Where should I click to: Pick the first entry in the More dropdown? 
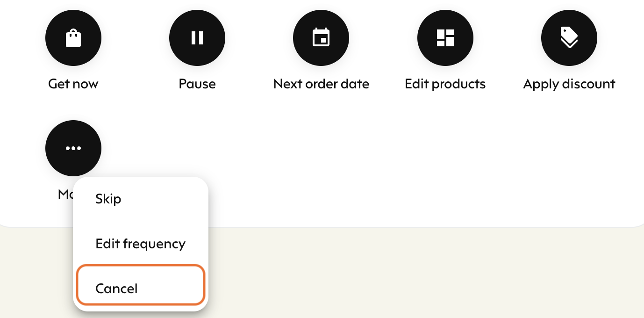(x=141, y=199)
